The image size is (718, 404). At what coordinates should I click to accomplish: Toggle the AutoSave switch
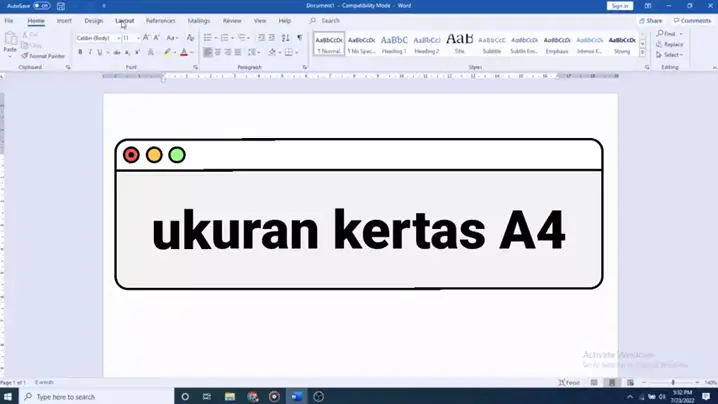[x=43, y=6]
